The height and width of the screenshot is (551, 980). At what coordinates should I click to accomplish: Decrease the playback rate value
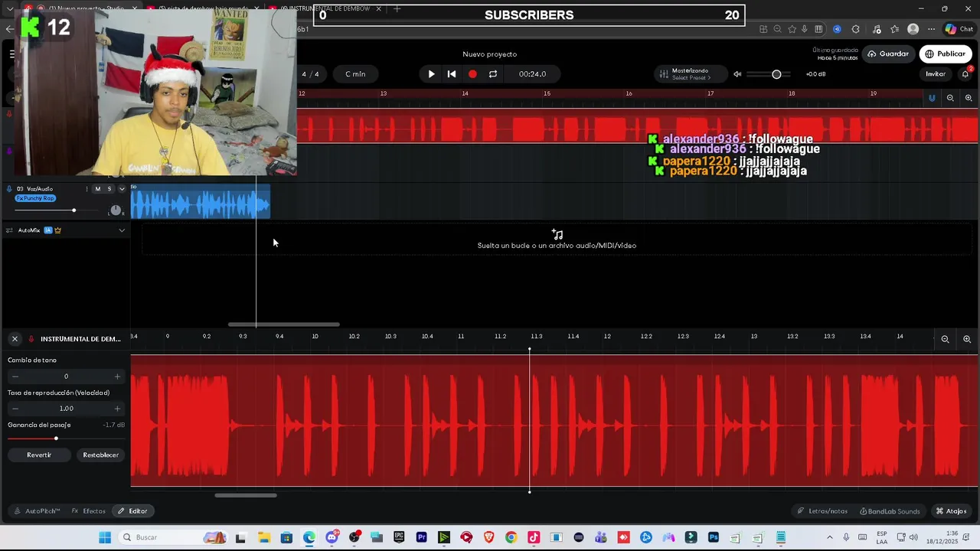15,409
